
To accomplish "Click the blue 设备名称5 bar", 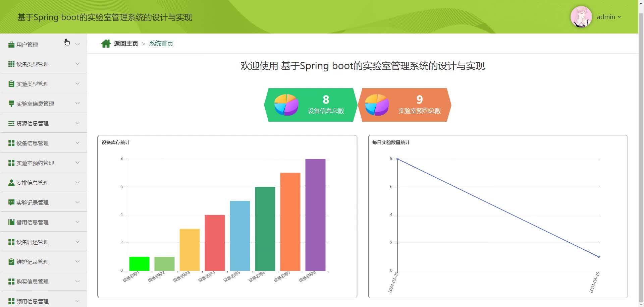I will click(240, 236).
